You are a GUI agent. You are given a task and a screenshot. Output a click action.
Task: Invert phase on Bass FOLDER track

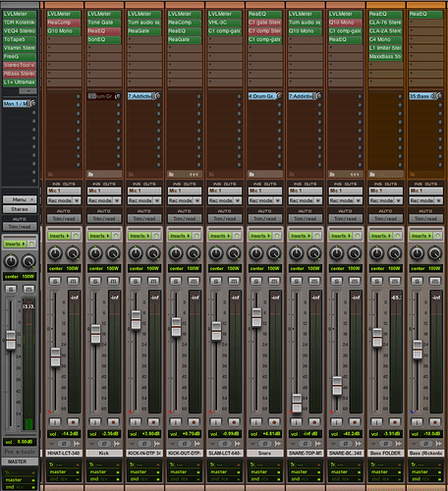[386, 444]
